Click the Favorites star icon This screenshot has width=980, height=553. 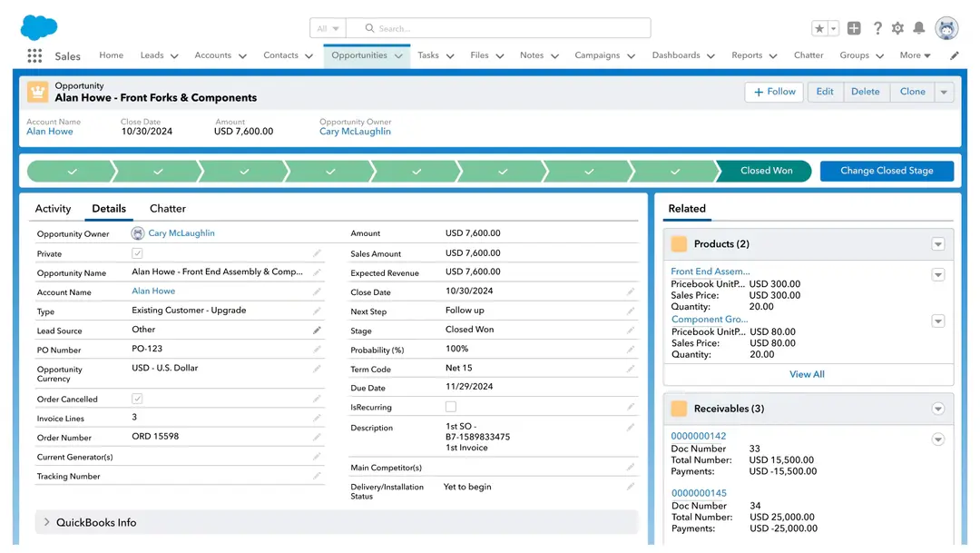coord(819,28)
